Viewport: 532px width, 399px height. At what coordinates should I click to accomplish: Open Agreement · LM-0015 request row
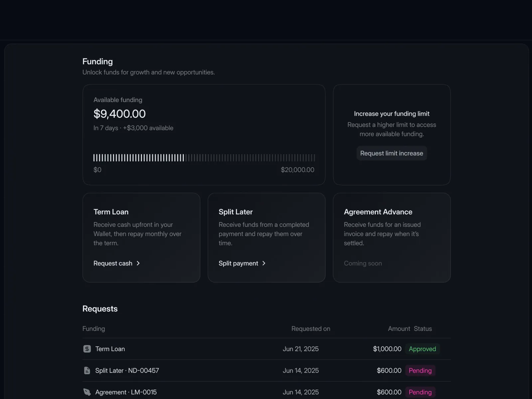tap(267, 391)
